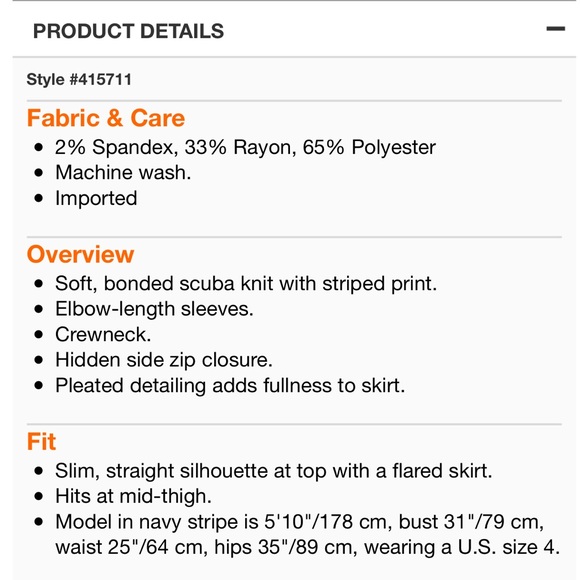Click the fabric composition line with Spandex
The width and height of the screenshot is (580, 580).
245,147
